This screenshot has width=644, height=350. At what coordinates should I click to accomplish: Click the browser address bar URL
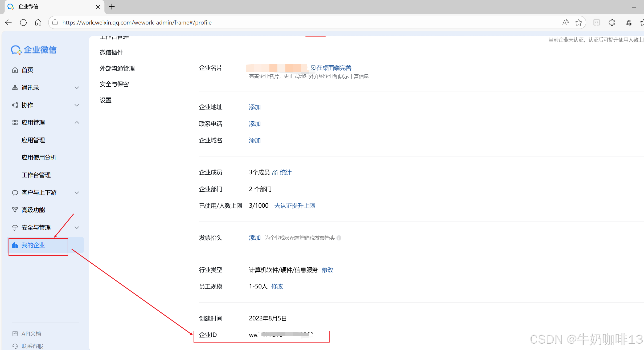(137, 22)
